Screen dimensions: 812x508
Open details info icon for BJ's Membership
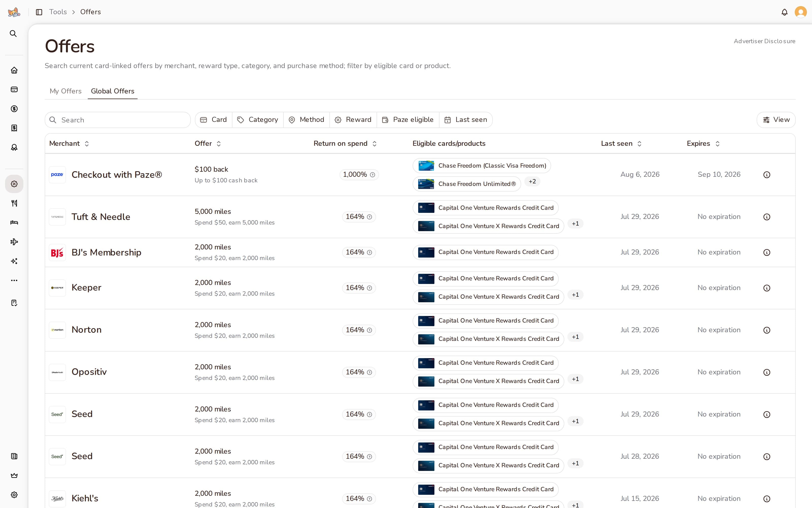point(767,253)
